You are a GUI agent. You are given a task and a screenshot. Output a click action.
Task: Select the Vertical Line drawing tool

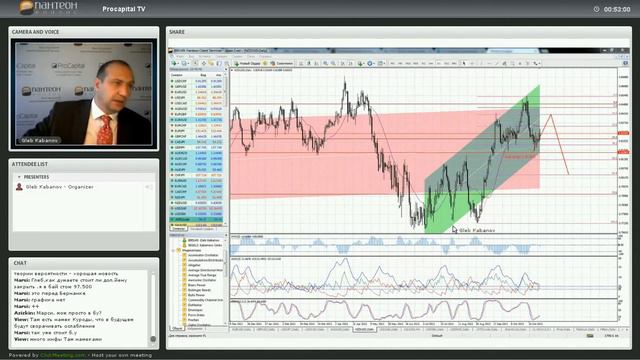[x=481, y=63]
